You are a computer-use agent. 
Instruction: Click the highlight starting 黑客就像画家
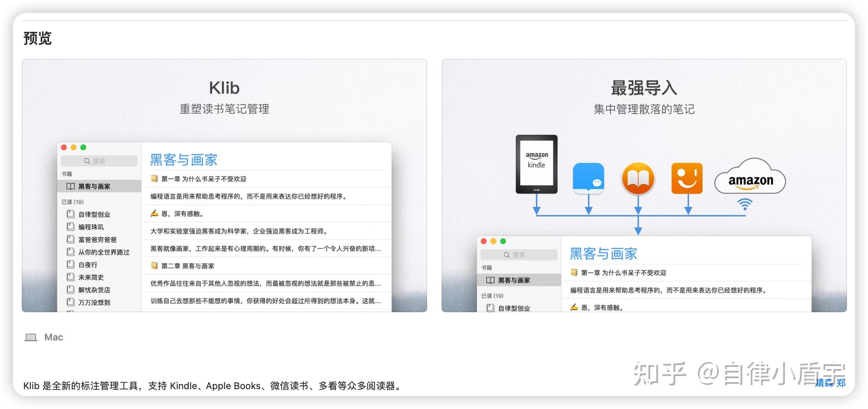(x=266, y=249)
